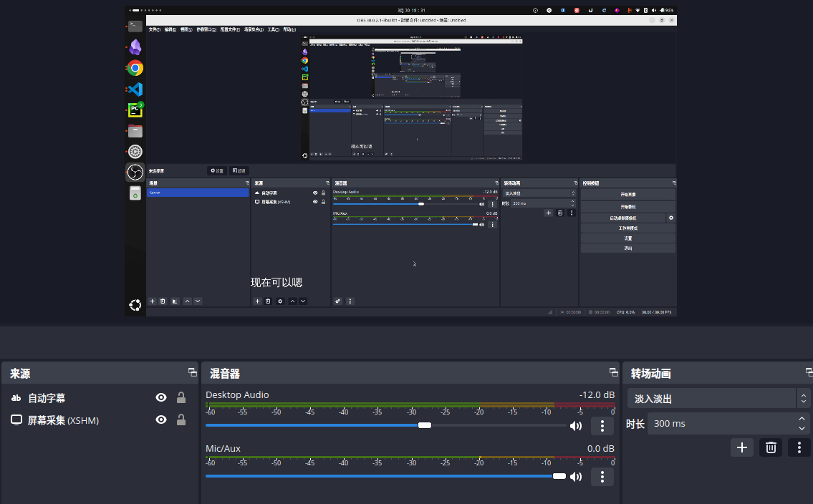Hide the 自动字幕 source using eye icon
Screen dimensions: 813x504
161,398
